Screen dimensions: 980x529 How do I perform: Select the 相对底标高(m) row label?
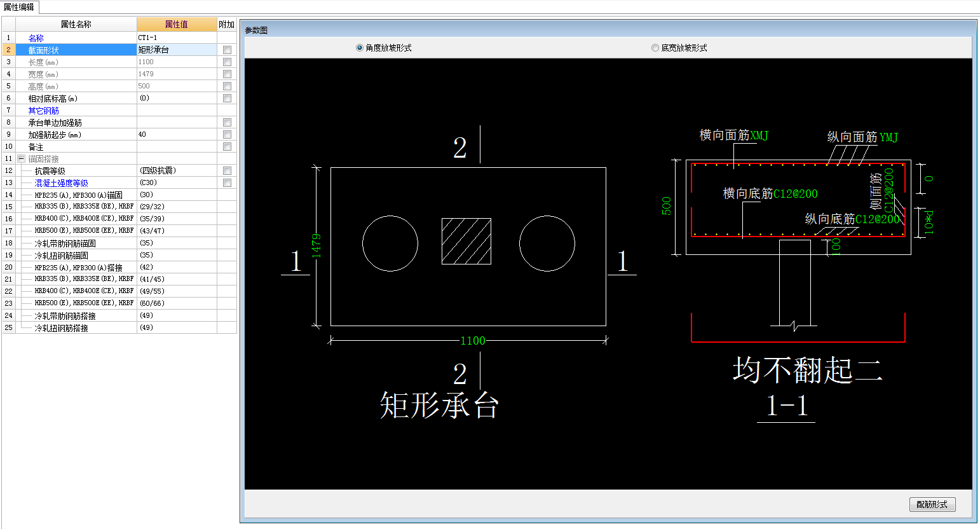tap(53, 99)
